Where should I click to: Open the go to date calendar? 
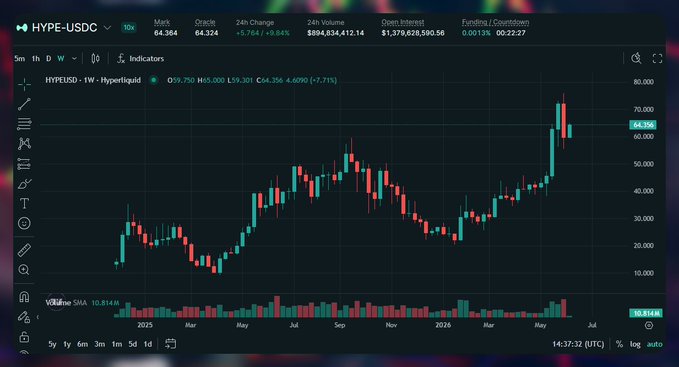[x=171, y=344]
